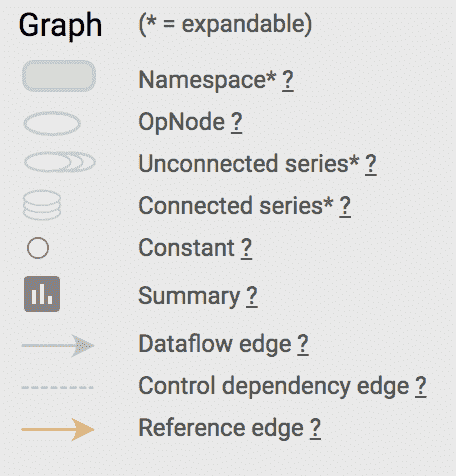This screenshot has width=456, height=476.
Task: Open the help question mark beside Unconnected series
Action: (x=371, y=164)
